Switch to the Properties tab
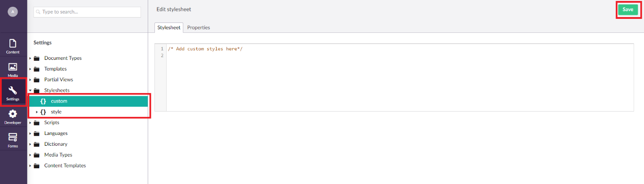The image size is (644, 184). [199, 27]
